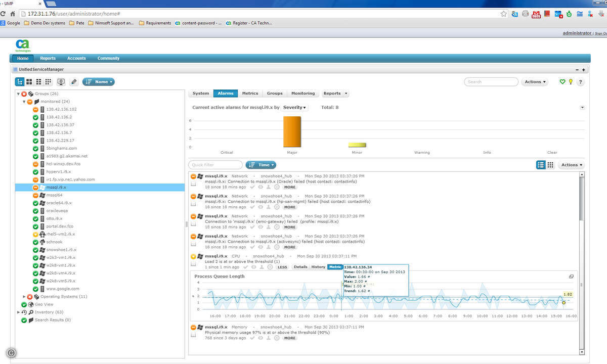Collapse the monitored (24) tree node
Image resolution: width=607 pixels, height=364 pixels.
pyautogui.click(x=24, y=102)
